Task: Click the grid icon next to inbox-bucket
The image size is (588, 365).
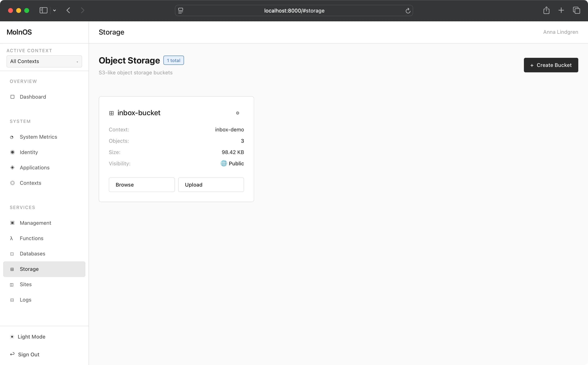Action: 111,113
